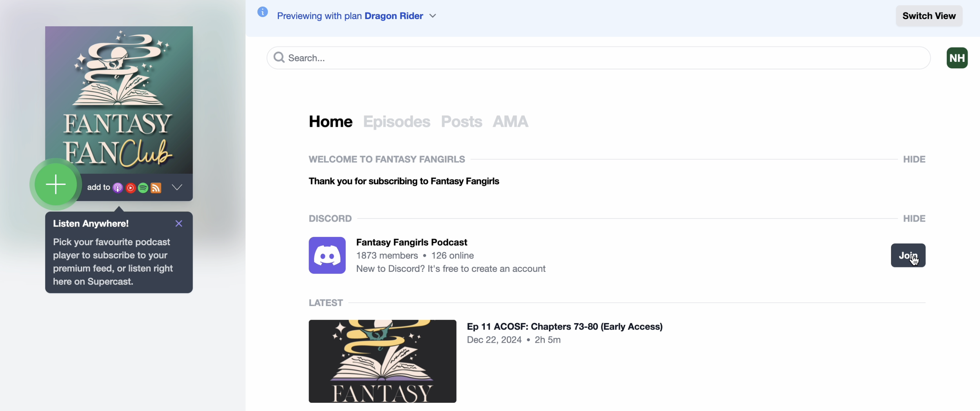
Task: Open the Dragon Rider plan dropdown
Action: [x=401, y=16]
